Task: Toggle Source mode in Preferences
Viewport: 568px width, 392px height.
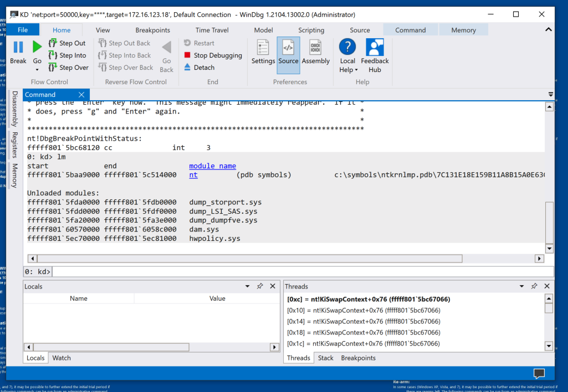Action: pyautogui.click(x=288, y=48)
